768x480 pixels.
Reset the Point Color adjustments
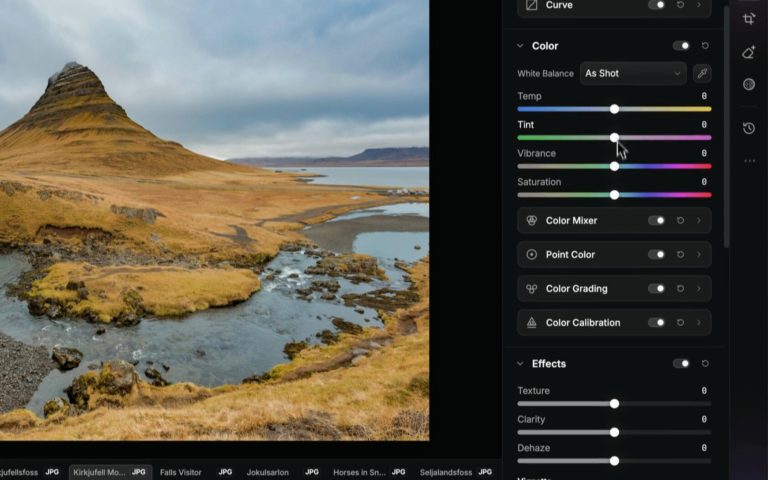(680, 254)
